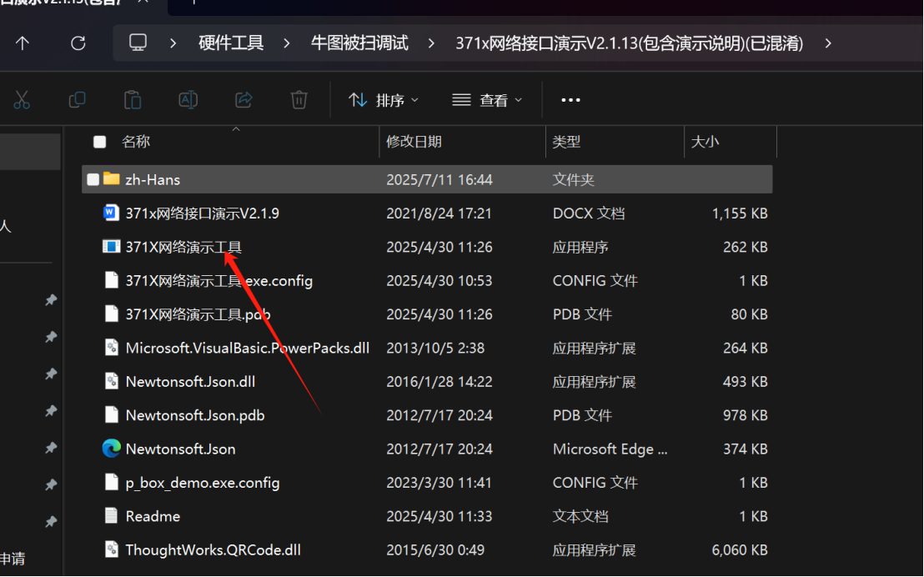Viewport: 924px width, 577px height.
Task: Open the three-dots more options menu
Action: (x=570, y=100)
